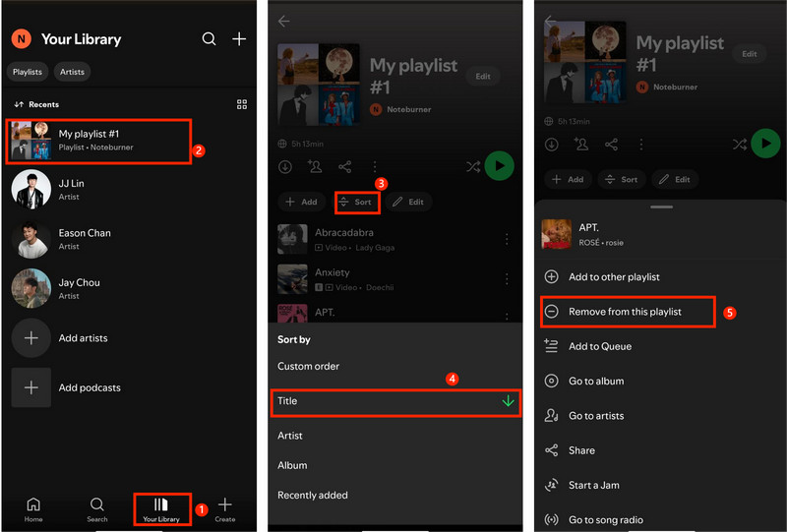Select Your Library bottom tab
This screenshot has width=787, height=532.
pos(161,509)
